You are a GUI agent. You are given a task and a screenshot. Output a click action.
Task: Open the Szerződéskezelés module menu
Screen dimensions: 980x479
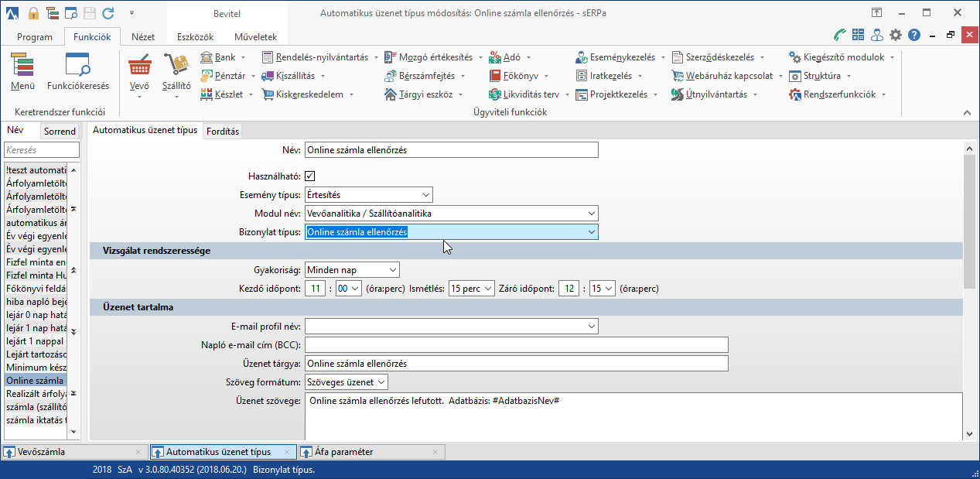pos(719,57)
